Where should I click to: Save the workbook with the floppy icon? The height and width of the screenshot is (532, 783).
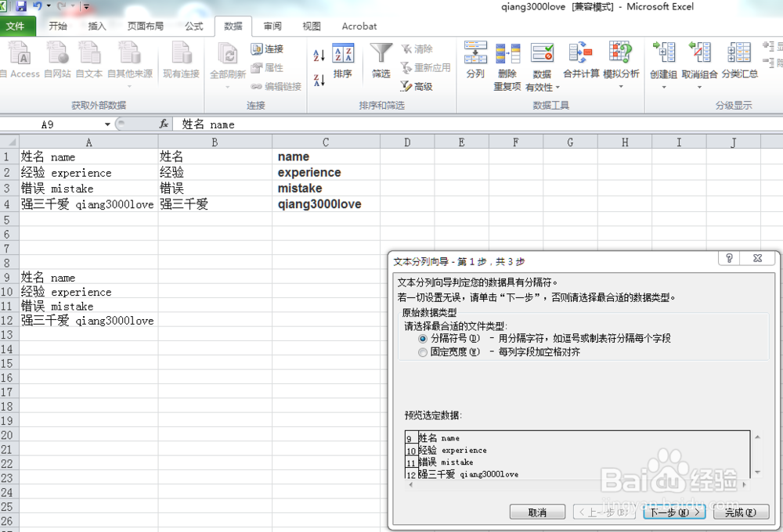20,6
